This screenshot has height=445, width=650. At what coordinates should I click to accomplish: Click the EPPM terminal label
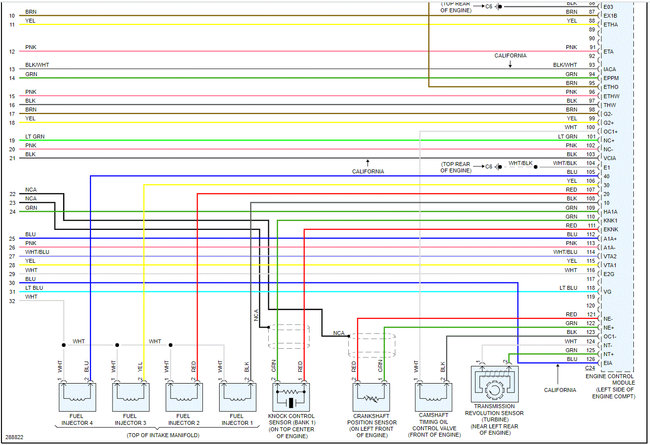tap(611, 78)
